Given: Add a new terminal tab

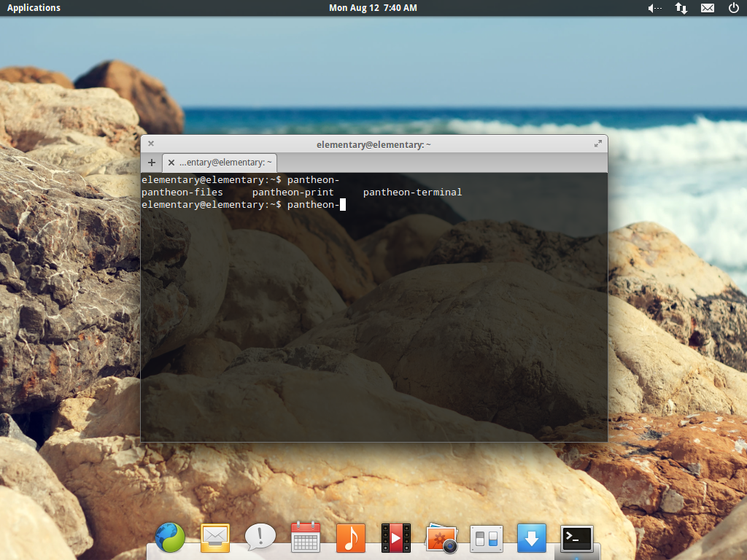Looking at the screenshot, I should (x=152, y=163).
